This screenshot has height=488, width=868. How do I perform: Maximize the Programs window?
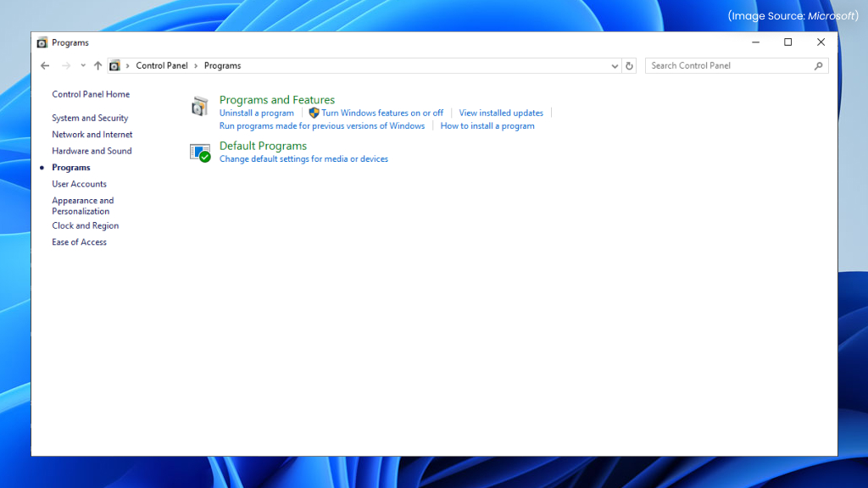point(787,42)
